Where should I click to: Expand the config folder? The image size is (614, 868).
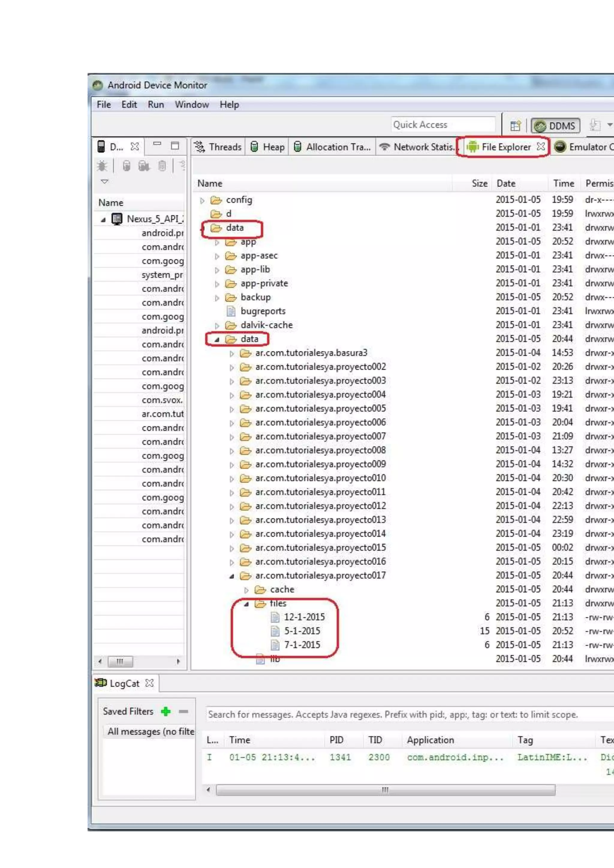point(202,201)
